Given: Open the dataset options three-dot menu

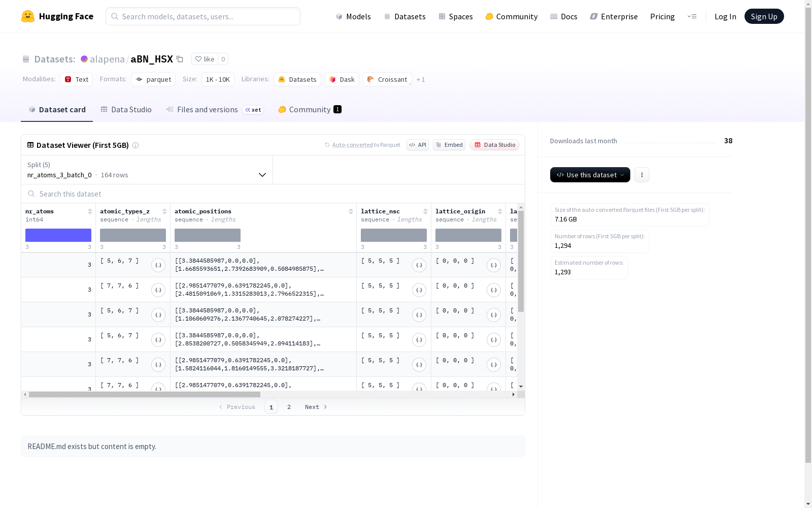Looking at the screenshot, I should pyautogui.click(x=642, y=175).
